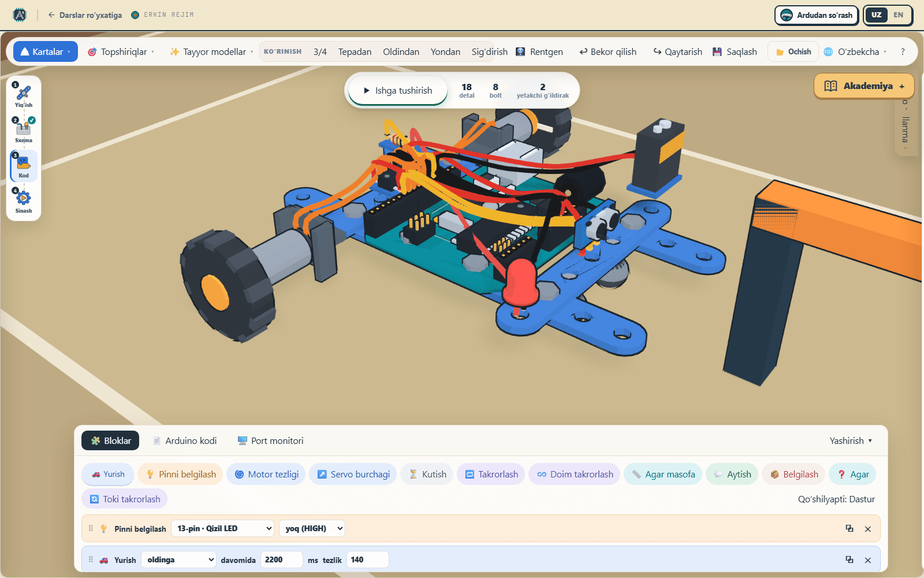
Task: Click Ardudan so'rash button
Action: click(816, 15)
